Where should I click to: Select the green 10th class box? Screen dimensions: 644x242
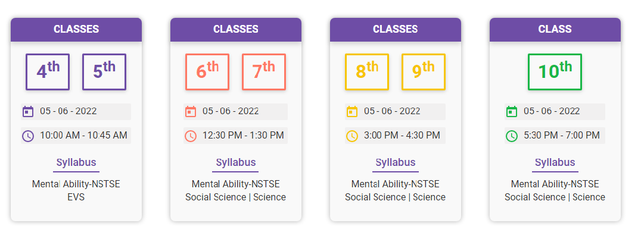pyautogui.click(x=555, y=72)
